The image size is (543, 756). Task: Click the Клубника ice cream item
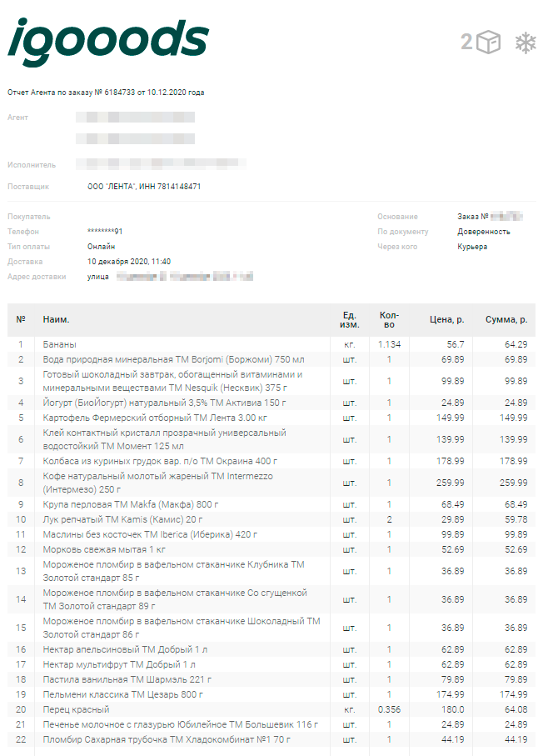173,571
